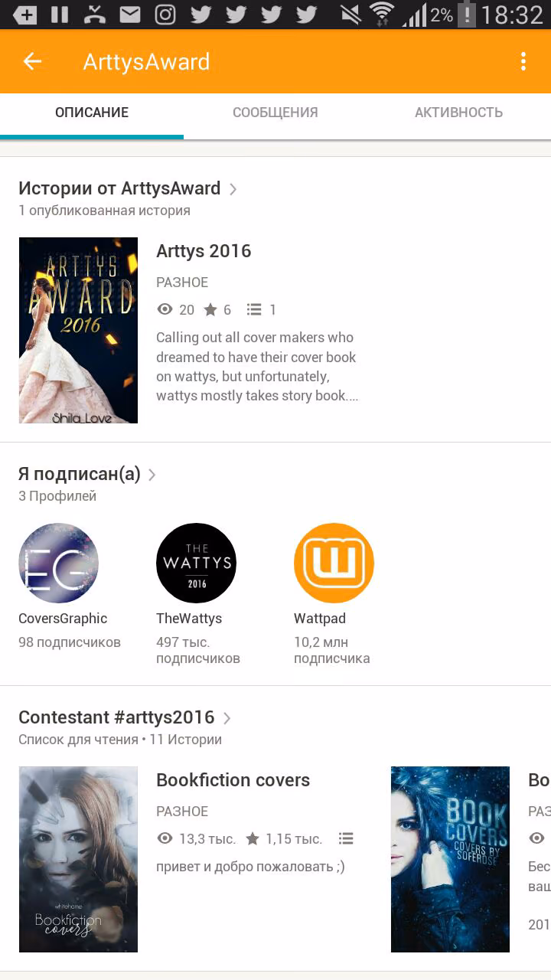This screenshot has width=551, height=980.
Task: Open the Bookfiction covers story title
Action: tap(233, 780)
